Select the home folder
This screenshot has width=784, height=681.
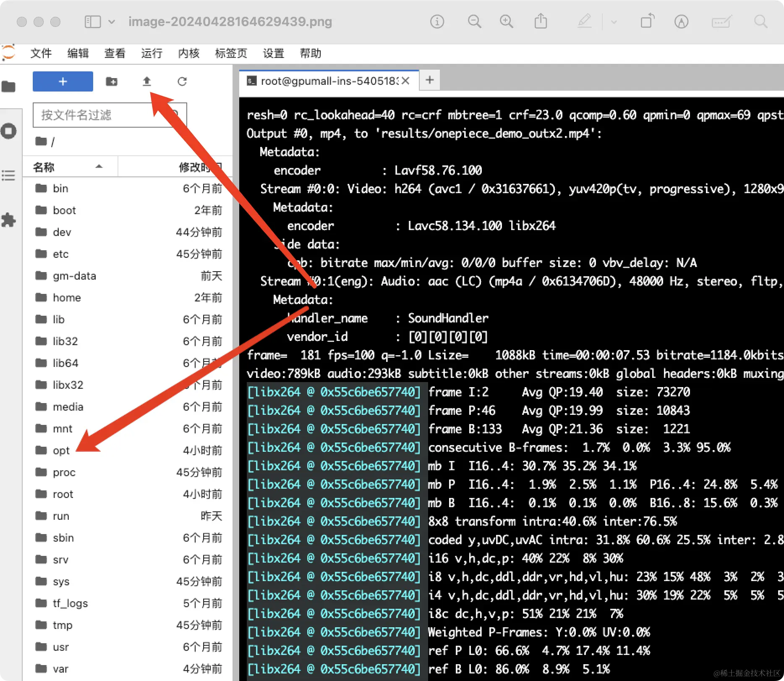pos(128,298)
